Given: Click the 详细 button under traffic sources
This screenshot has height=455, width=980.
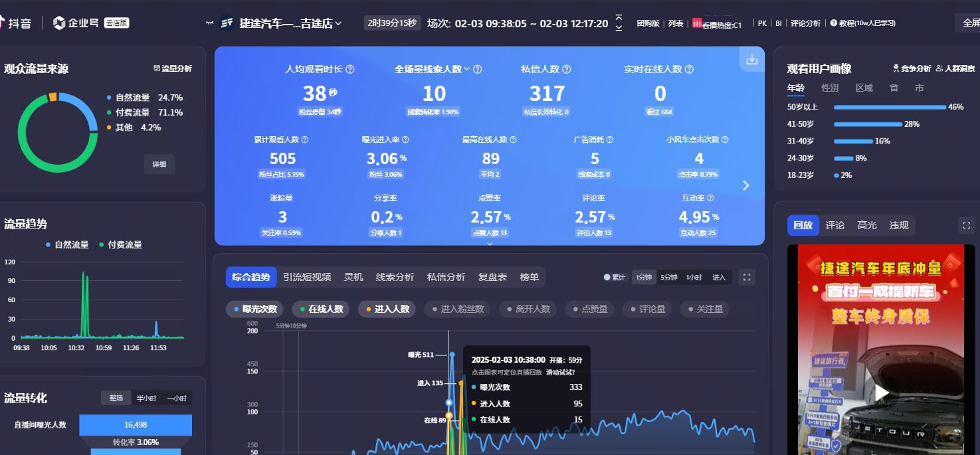Looking at the screenshot, I should tap(159, 164).
